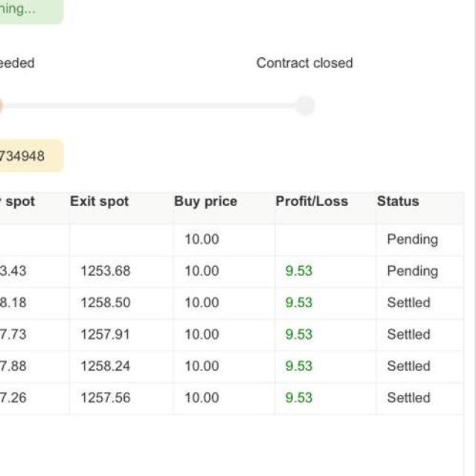The height and width of the screenshot is (476, 476).
Task: Click the Contract closed step circle
Action: 305,106
